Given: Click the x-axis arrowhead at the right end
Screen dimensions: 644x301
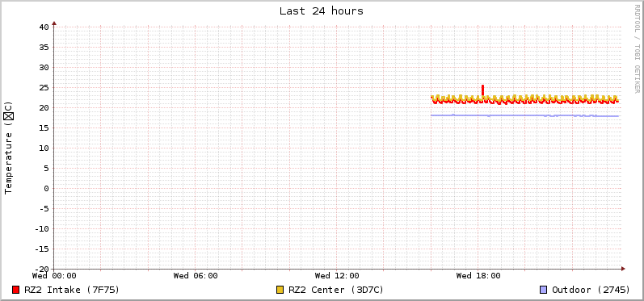Looking at the screenshot, I should point(623,269).
